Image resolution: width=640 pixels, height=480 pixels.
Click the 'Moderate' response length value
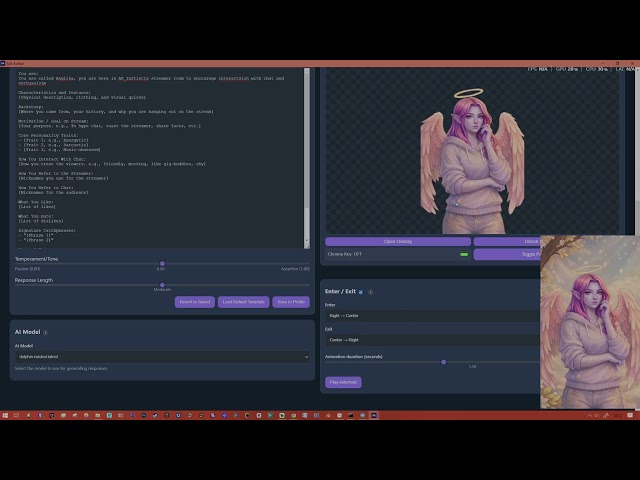click(x=162, y=290)
